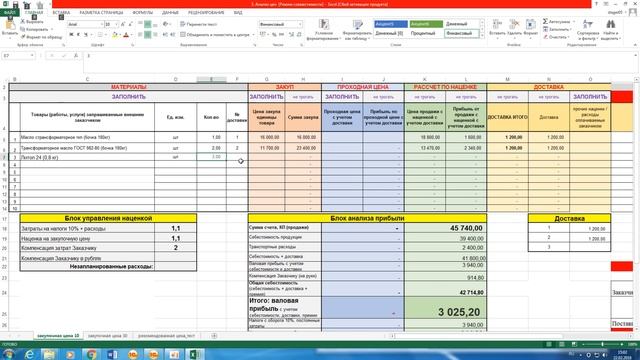Click the percent style icon

tap(274, 35)
